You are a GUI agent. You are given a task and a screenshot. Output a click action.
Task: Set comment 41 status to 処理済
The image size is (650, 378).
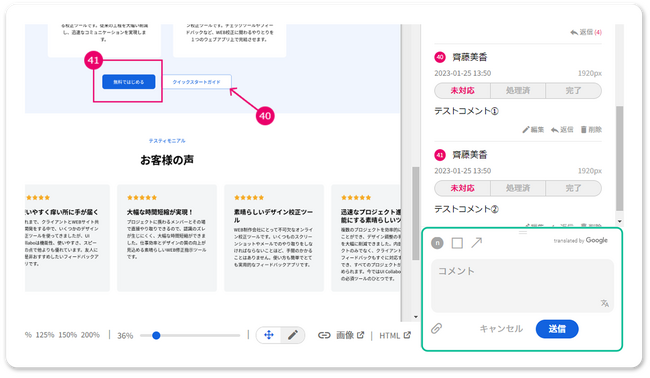point(518,188)
